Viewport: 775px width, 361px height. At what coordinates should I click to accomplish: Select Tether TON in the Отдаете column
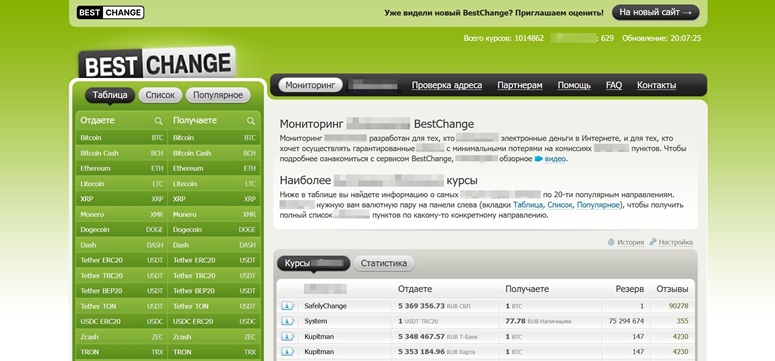tap(122, 307)
